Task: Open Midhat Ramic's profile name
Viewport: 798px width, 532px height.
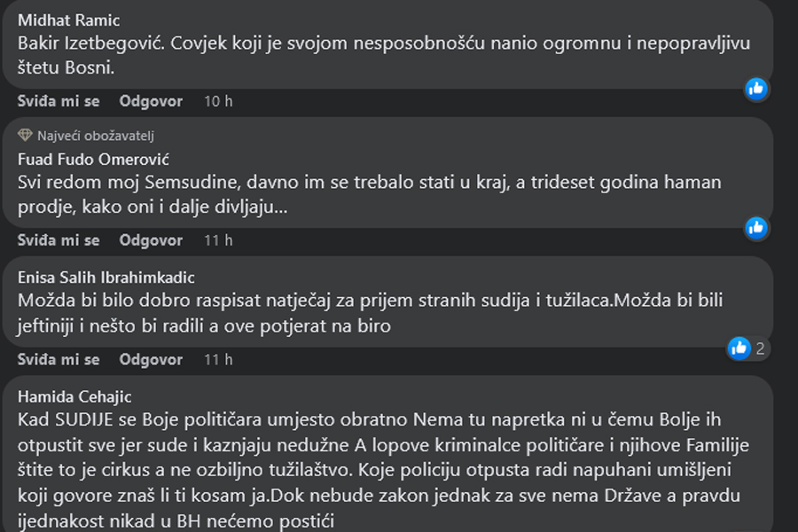Action: (68, 20)
